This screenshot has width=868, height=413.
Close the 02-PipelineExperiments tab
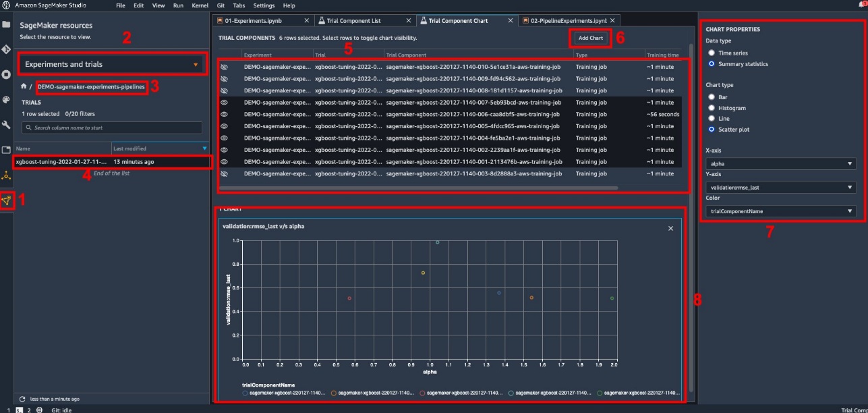click(x=613, y=21)
